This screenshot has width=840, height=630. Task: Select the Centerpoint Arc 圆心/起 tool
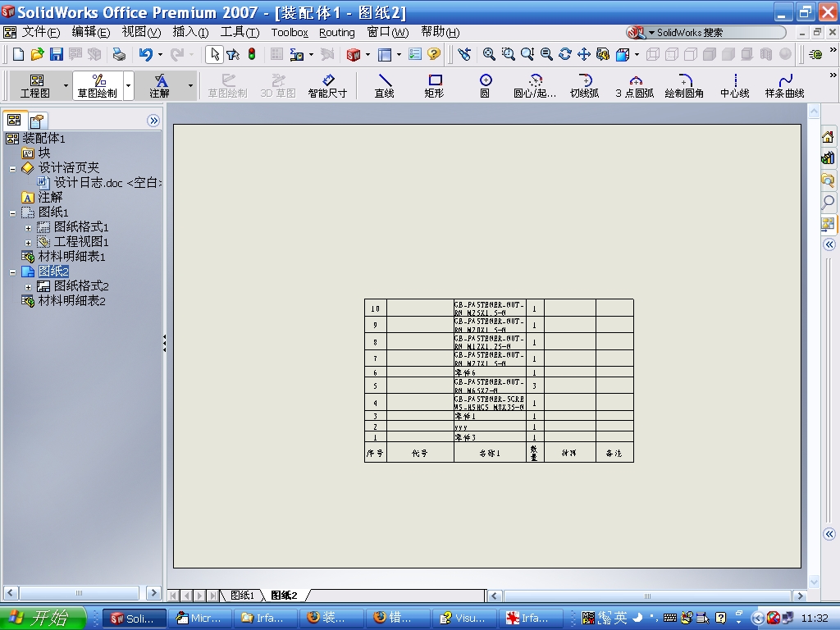tap(535, 85)
